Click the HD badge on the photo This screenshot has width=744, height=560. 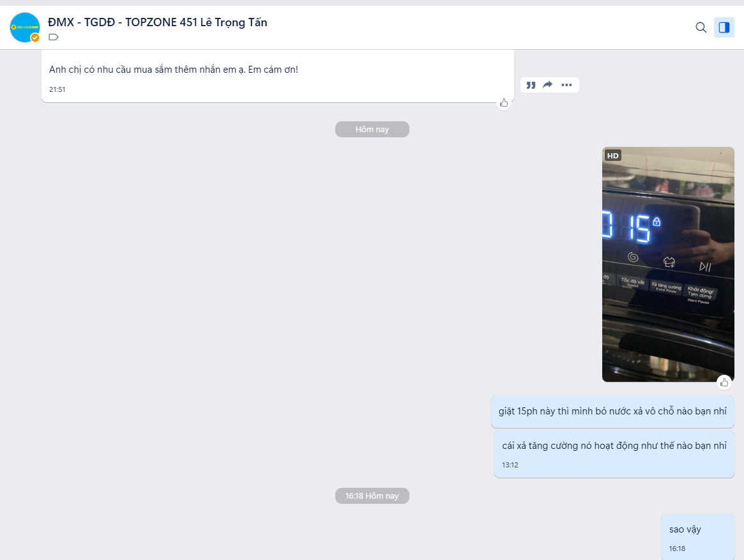click(613, 156)
